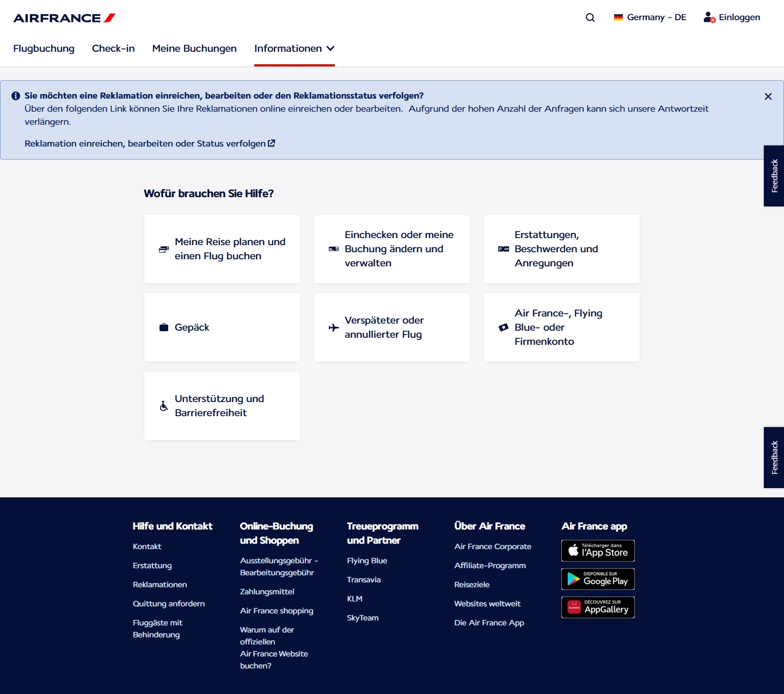Click Kontakt footer link
784x694 pixels.
coord(147,546)
